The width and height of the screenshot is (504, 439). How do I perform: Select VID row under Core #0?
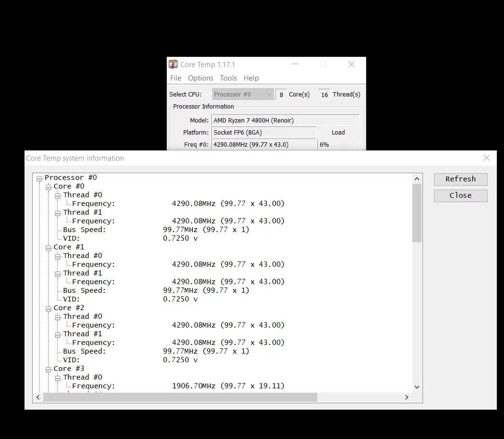(x=130, y=238)
